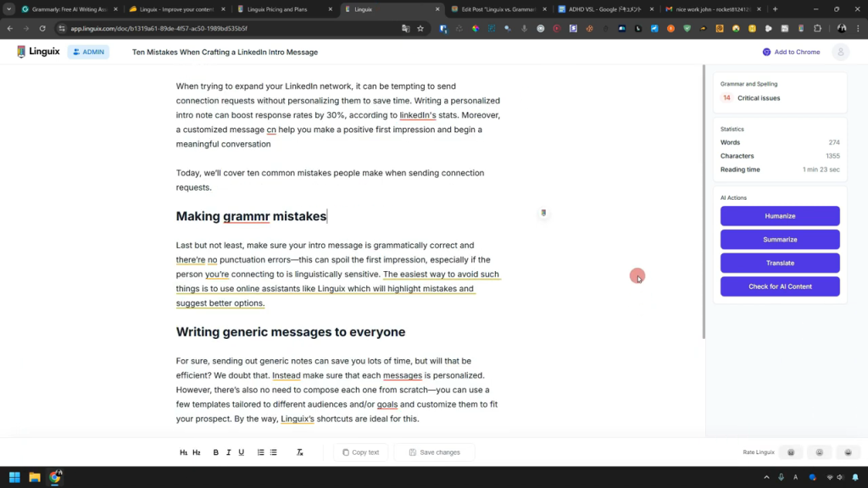
Task: Open notifications bell in taskbar
Action: click(x=855, y=477)
